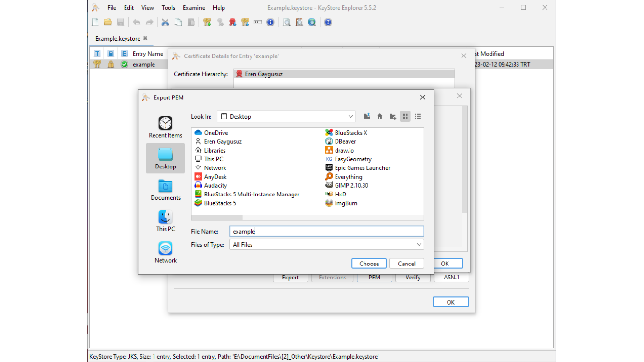Click the New keystore toolbar icon
The image size is (644, 362).
(x=95, y=22)
